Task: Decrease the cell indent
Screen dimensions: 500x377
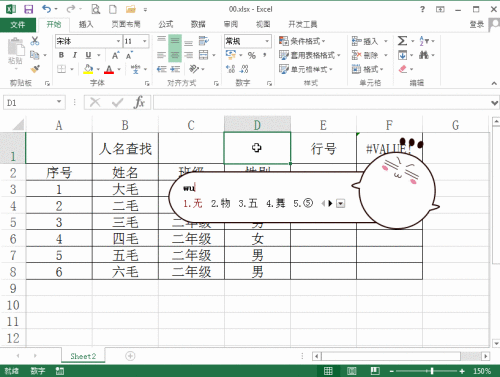Action: tap(161, 69)
